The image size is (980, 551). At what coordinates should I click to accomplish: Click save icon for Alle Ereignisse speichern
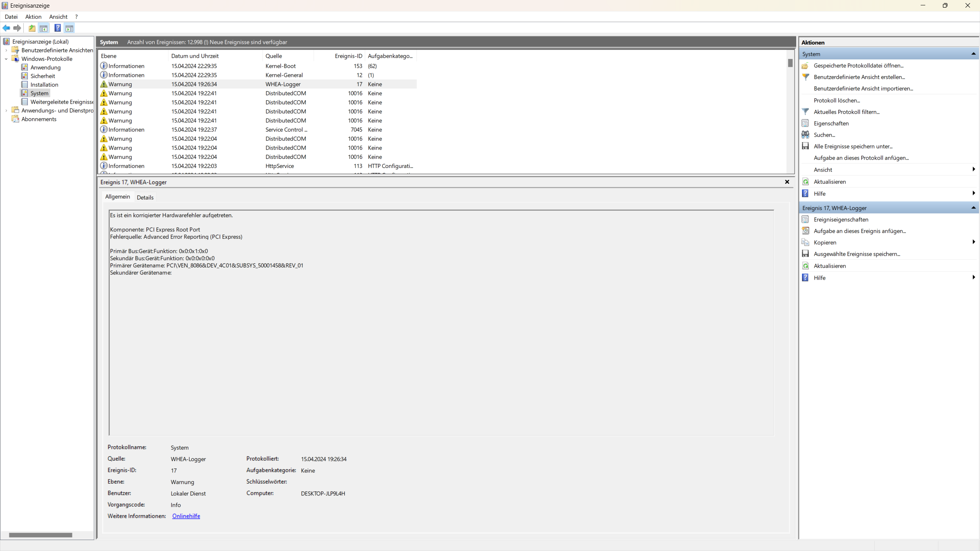pyautogui.click(x=805, y=146)
